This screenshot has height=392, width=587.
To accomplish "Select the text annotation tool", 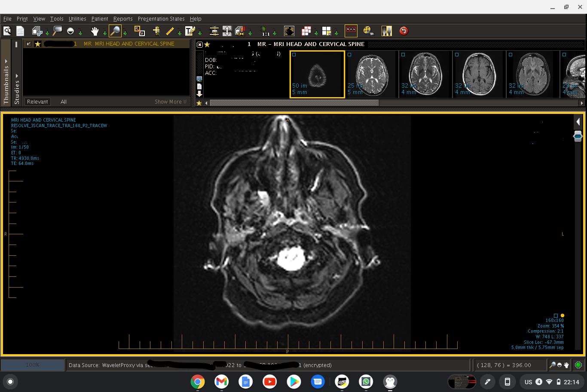I will pyautogui.click(x=190, y=31).
